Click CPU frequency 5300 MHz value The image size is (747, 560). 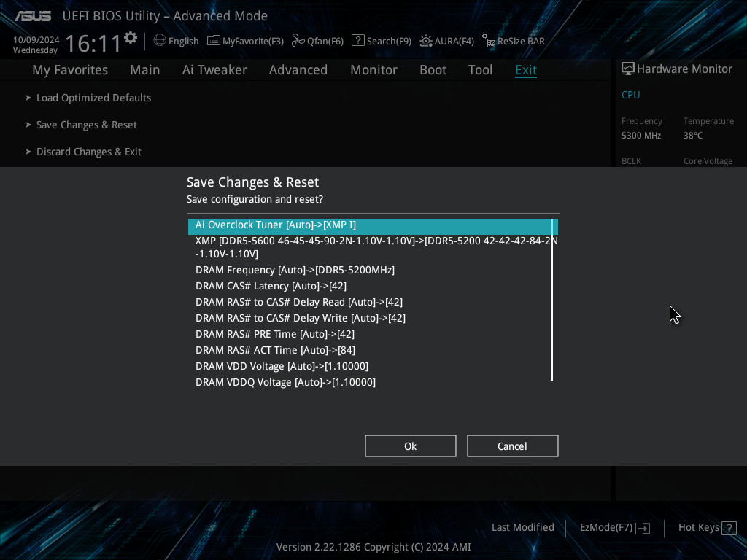coord(641,136)
